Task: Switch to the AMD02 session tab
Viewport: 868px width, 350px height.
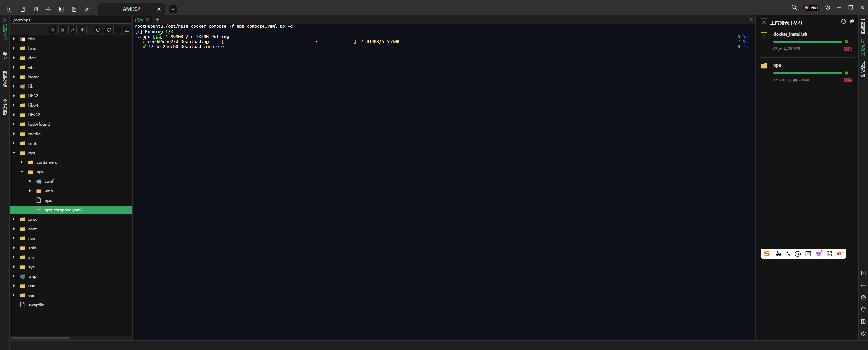Action: (x=131, y=9)
